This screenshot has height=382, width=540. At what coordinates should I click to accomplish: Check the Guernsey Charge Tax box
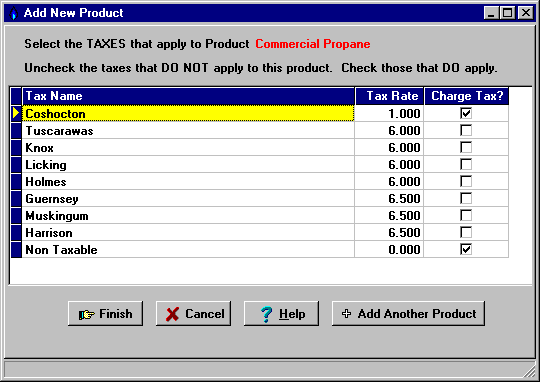point(466,198)
